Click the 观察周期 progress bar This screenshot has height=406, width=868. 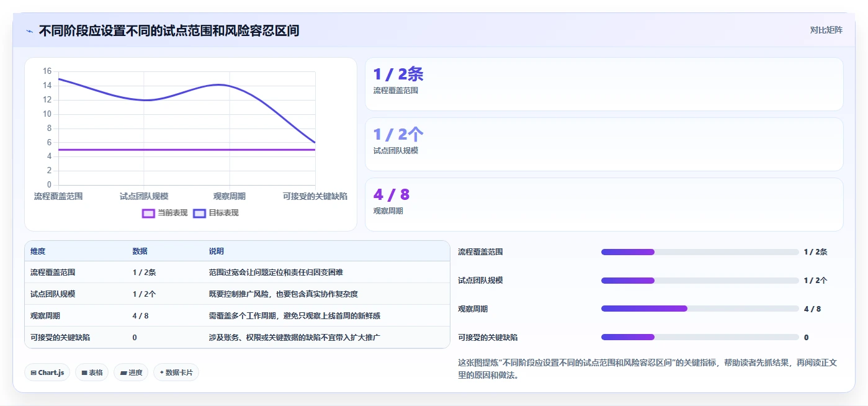coord(699,309)
